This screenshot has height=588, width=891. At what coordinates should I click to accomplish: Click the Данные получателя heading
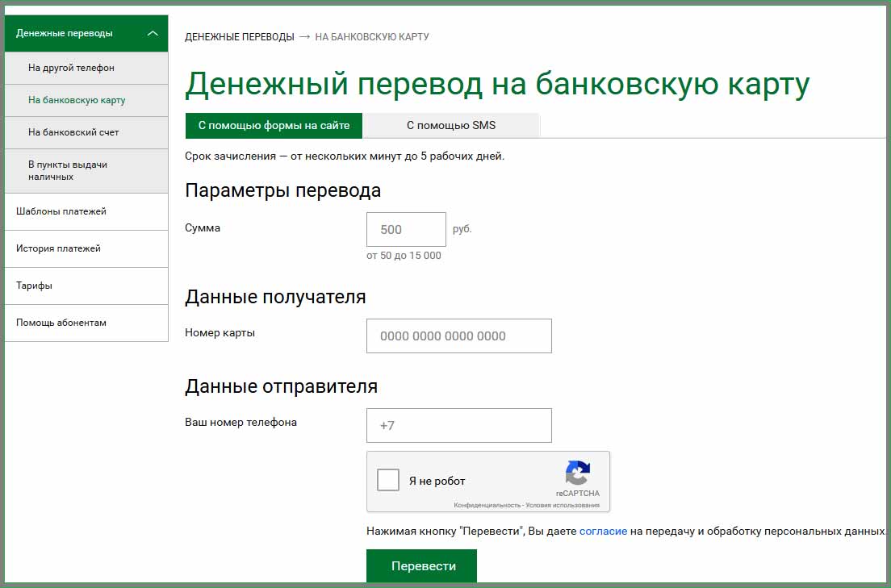[x=275, y=297]
